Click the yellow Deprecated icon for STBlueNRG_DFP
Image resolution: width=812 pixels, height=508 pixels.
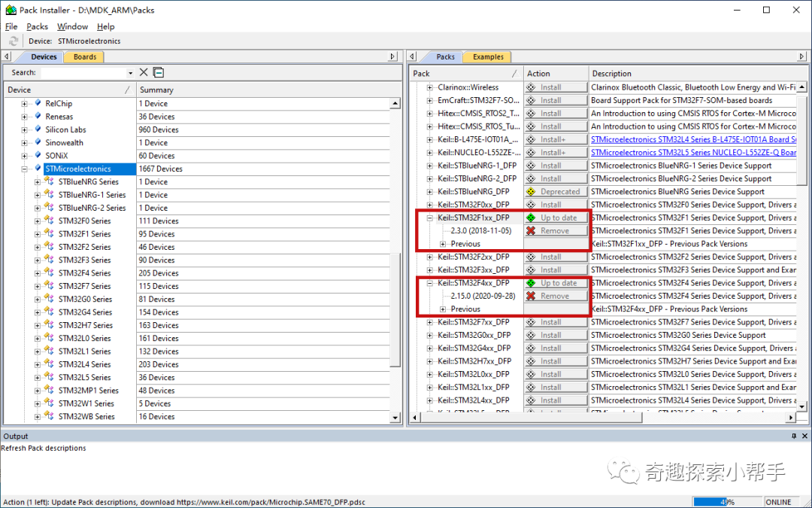click(531, 192)
